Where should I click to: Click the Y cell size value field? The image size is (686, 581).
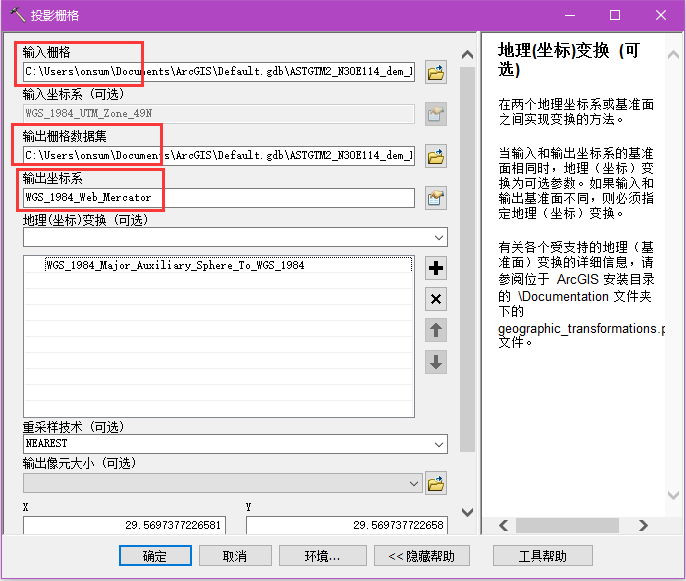(347, 525)
